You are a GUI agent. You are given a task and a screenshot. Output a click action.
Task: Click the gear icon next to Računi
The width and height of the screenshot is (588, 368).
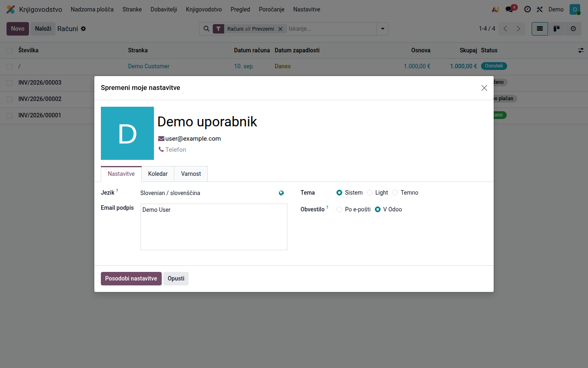[83, 29]
